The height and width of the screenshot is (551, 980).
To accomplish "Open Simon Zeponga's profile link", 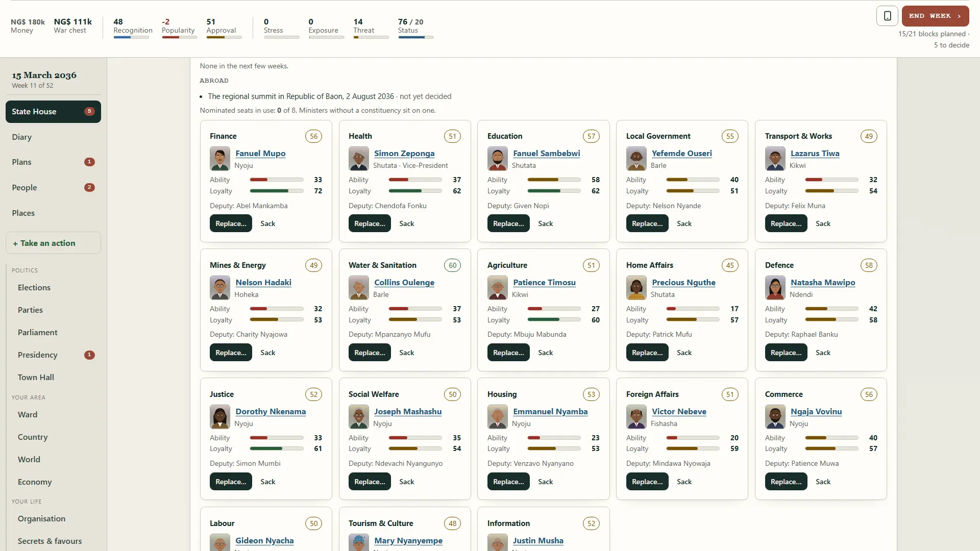I will click(404, 154).
